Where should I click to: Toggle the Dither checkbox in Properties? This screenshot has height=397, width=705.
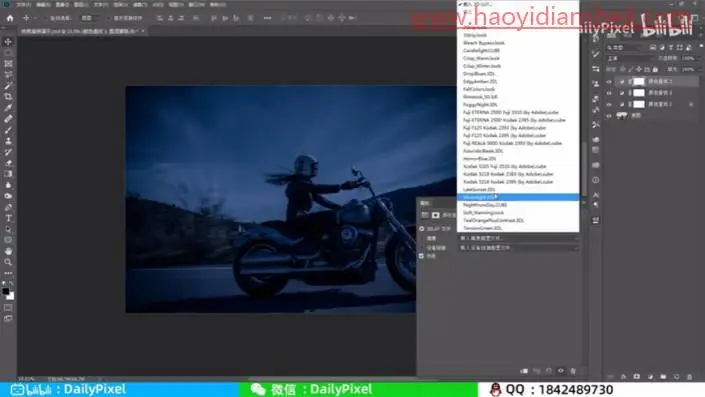click(421, 256)
